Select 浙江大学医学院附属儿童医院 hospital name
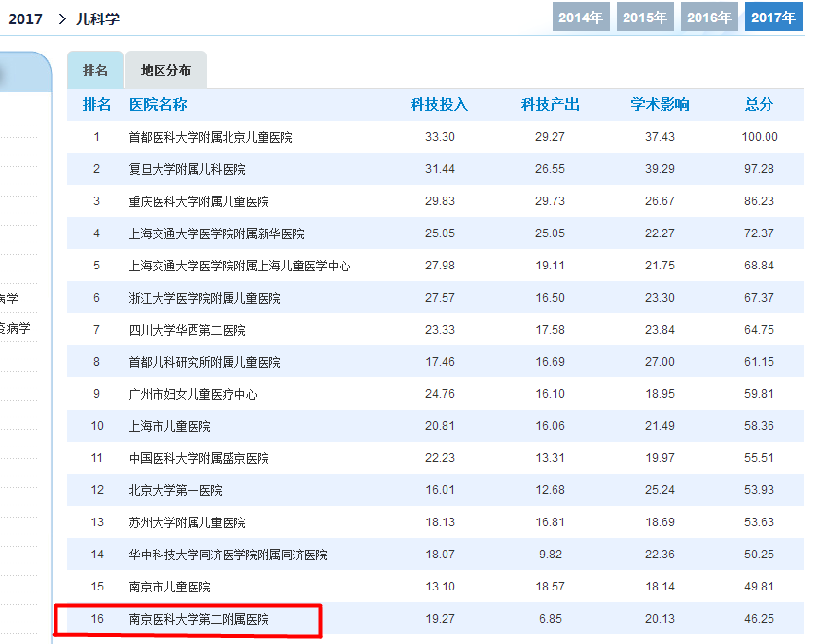The width and height of the screenshot is (823, 644). 204,298
